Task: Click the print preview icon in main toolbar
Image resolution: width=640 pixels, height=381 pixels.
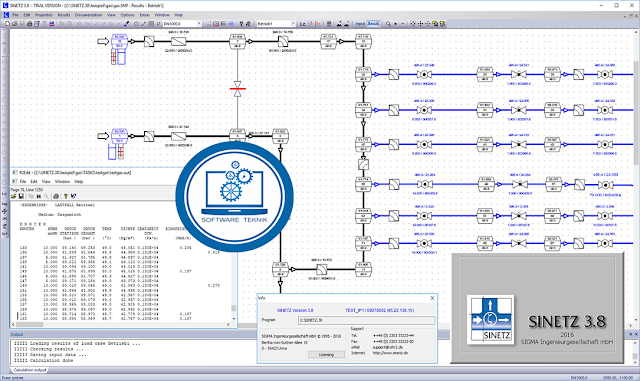Action: 37,24
